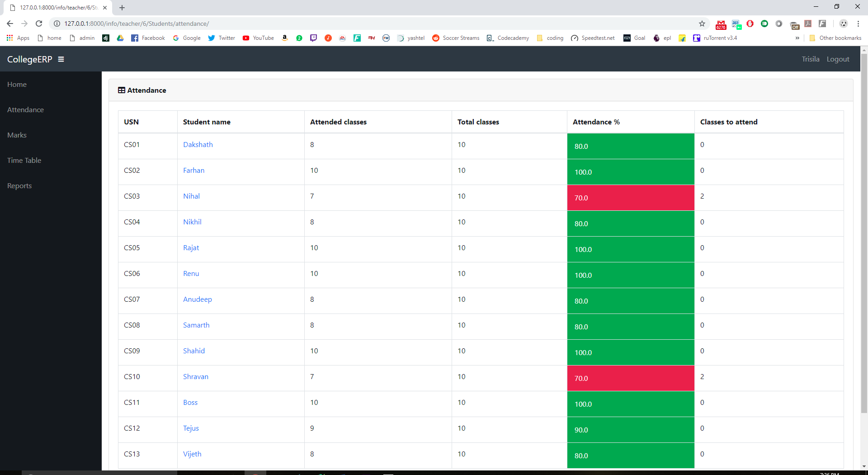This screenshot has width=868, height=475.
Task: Go to Home in the sidebar
Action: point(17,85)
